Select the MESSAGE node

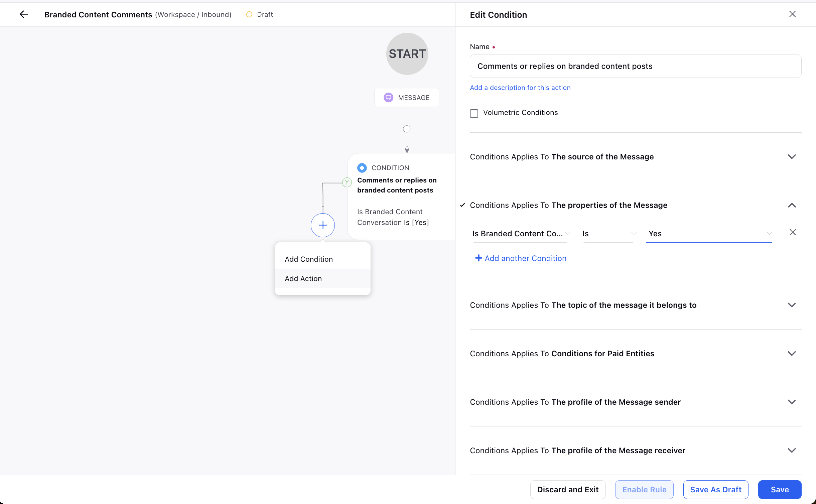[407, 98]
